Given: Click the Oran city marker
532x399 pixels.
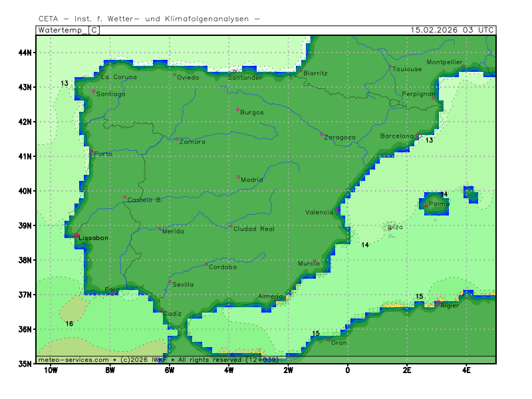Looking at the screenshot, I should [x=329, y=340].
